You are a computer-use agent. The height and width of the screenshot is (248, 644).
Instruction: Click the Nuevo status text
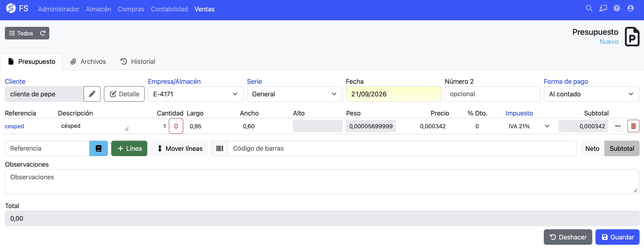pos(609,42)
